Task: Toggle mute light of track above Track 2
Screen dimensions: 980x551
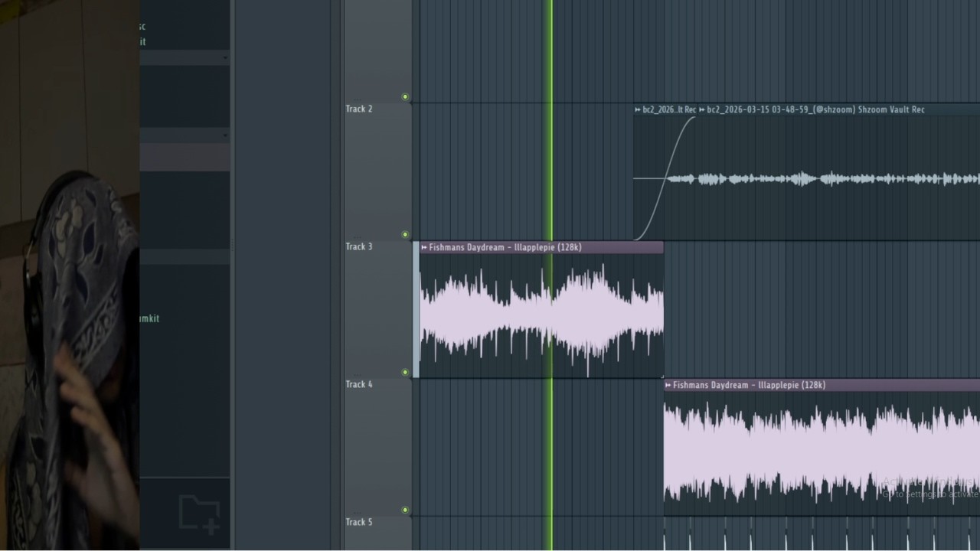Action: [x=405, y=97]
